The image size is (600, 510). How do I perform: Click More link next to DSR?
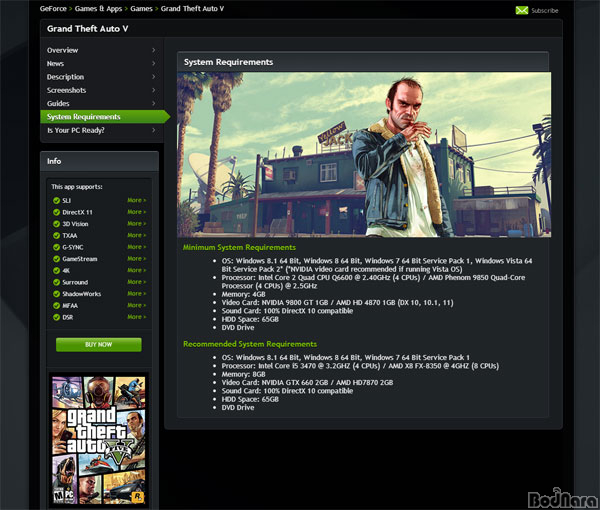[x=137, y=317]
